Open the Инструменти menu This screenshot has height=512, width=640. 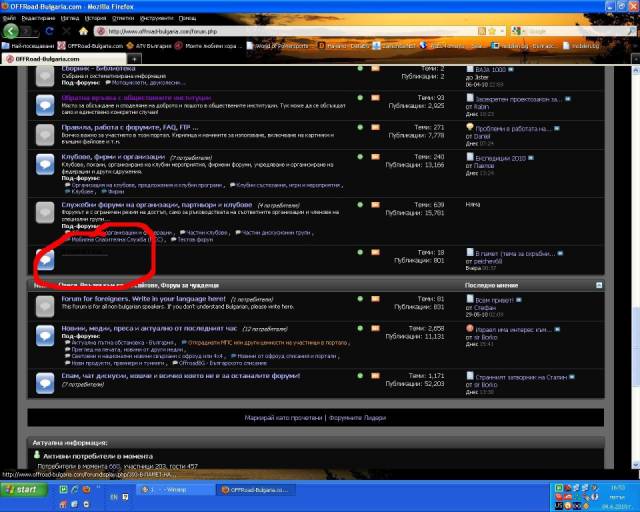coord(157,18)
